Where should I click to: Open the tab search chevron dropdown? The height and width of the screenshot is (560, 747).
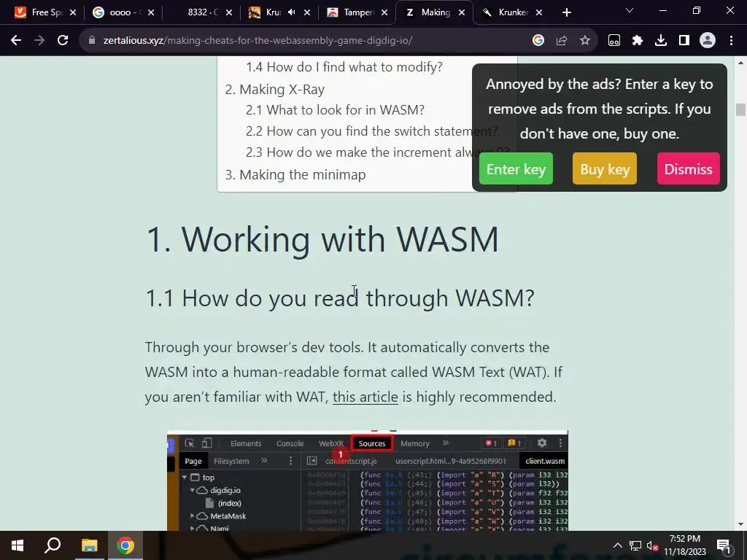coord(630,10)
